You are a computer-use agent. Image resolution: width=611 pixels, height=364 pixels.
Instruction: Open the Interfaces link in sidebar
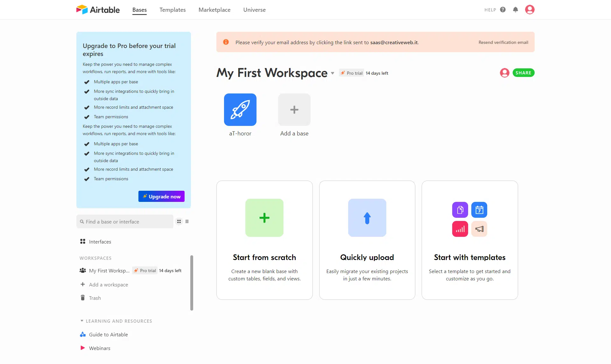coord(100,242)
